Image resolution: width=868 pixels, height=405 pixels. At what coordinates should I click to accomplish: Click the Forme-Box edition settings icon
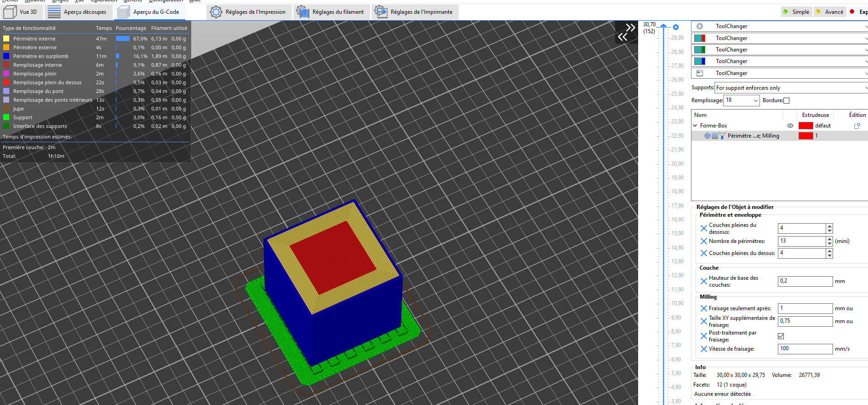[857, 126]
